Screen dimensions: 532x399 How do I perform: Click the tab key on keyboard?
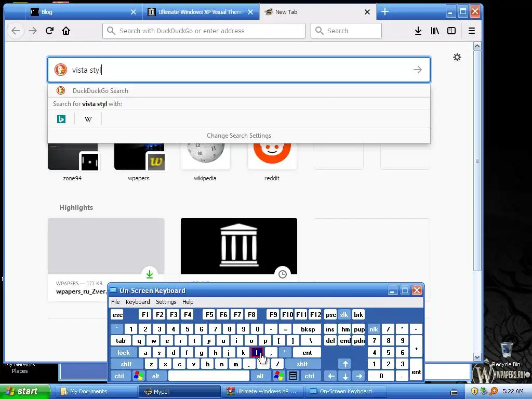(x=121, y=341)
